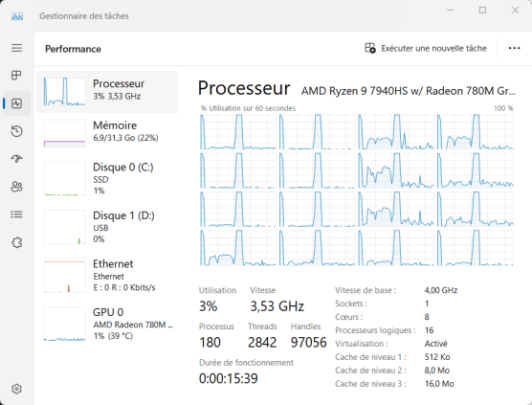
Task: Open the three-dot more options menu
Action: point(514,49)
